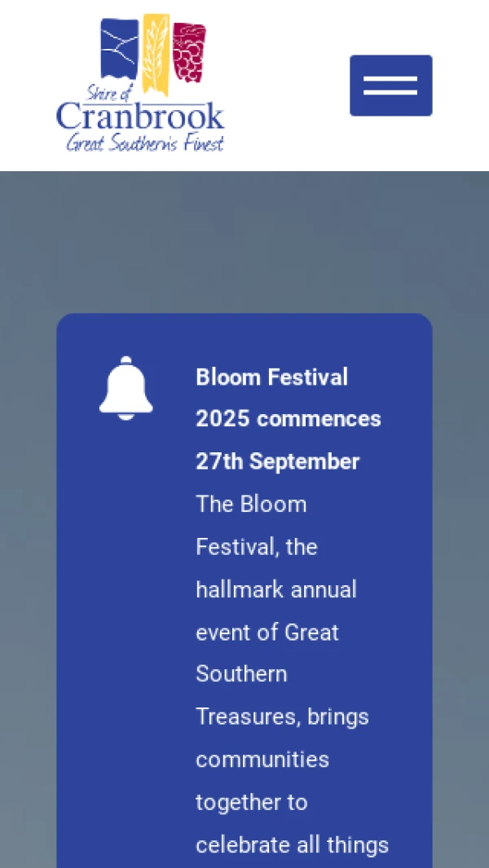Click the "Treasures, brings" text line
This screenshot has width=489, height=868.
click(282, 716)
